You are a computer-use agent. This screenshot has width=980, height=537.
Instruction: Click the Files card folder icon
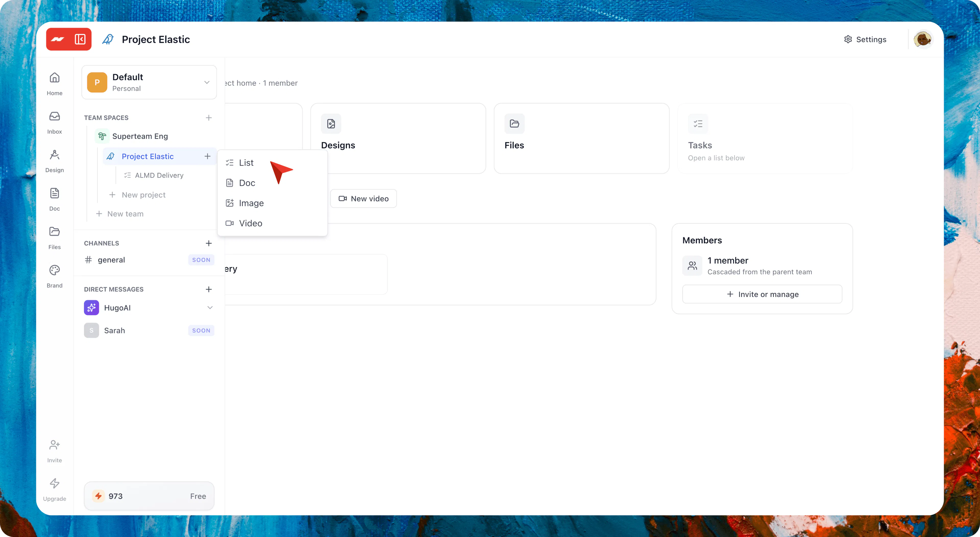click(x=514, y=124)
